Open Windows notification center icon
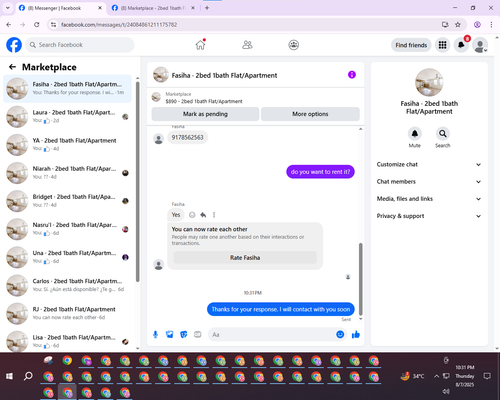500x400 pixels. pos(487,376)
